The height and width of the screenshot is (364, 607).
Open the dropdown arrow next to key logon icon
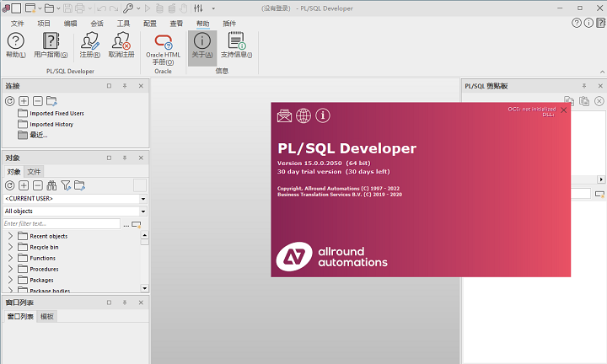138,8
